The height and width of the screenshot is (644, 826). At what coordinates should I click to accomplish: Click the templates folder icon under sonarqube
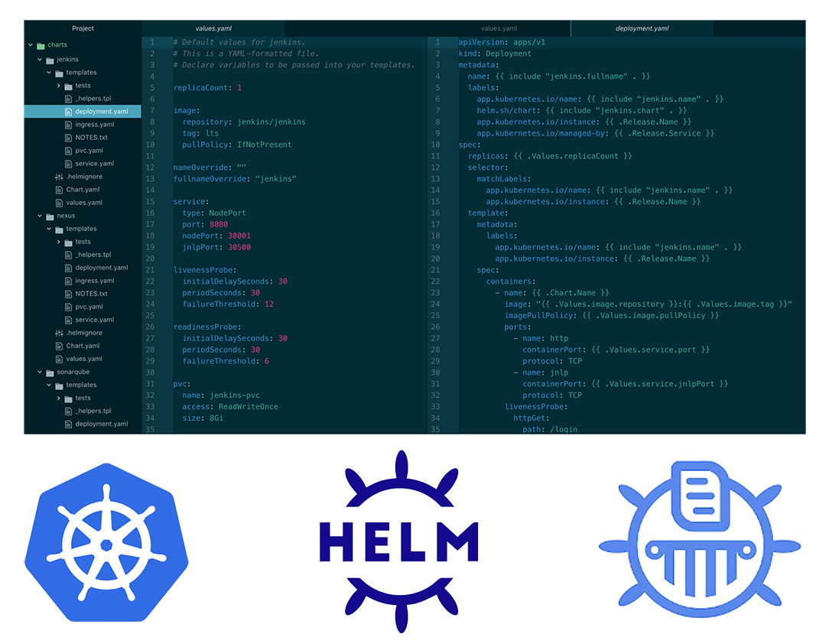click(59, 385)
